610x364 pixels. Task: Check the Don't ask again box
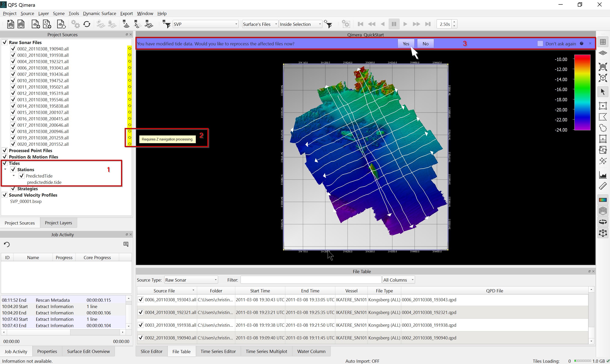540,44
